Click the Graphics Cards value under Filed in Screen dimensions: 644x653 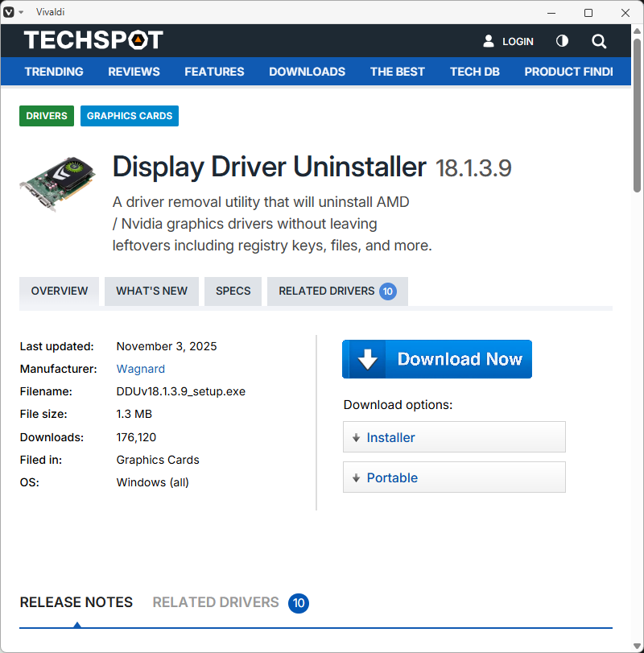(x=158, y=460)
